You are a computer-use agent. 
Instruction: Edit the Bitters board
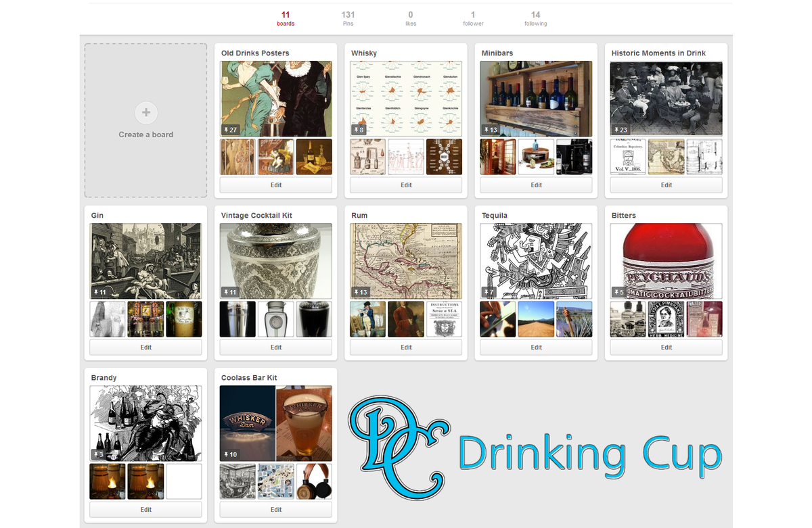[666, 347]
